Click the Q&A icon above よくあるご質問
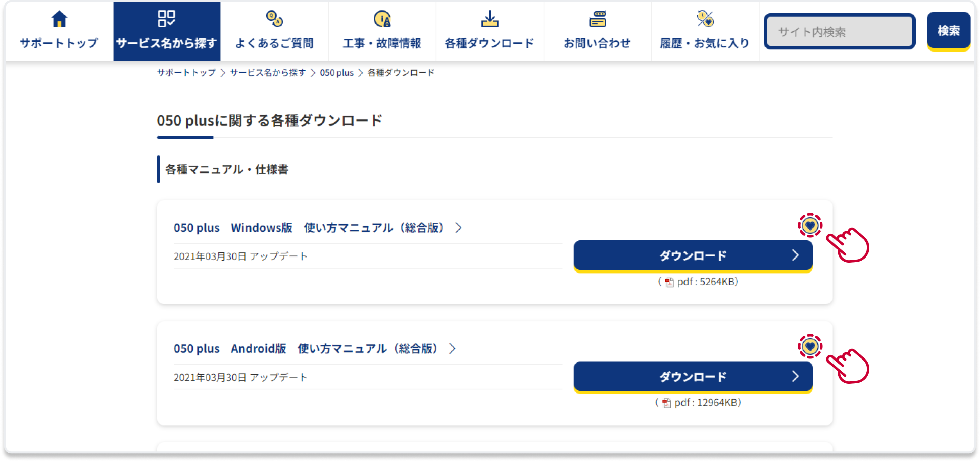This screenshot has height=462, width=980. coord(274,19)
